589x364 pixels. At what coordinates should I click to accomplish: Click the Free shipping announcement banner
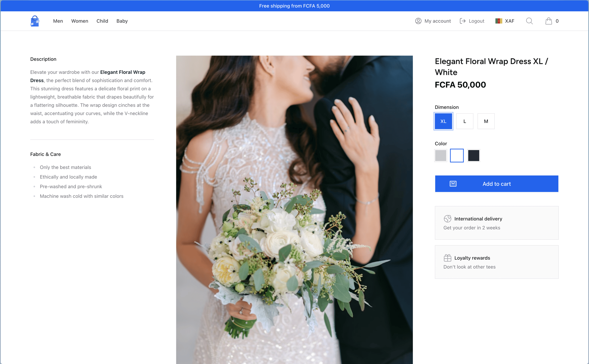294,6
